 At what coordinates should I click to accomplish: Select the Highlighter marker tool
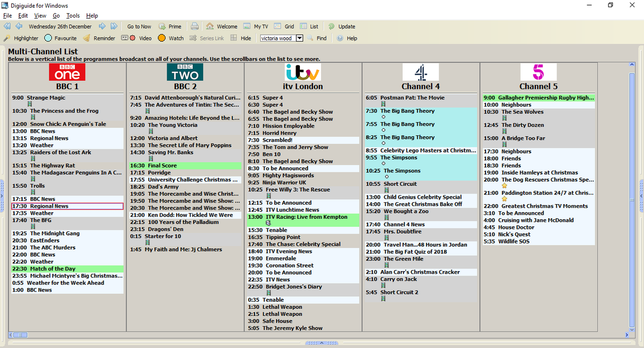pyautogui.click(x=21, y=38)
